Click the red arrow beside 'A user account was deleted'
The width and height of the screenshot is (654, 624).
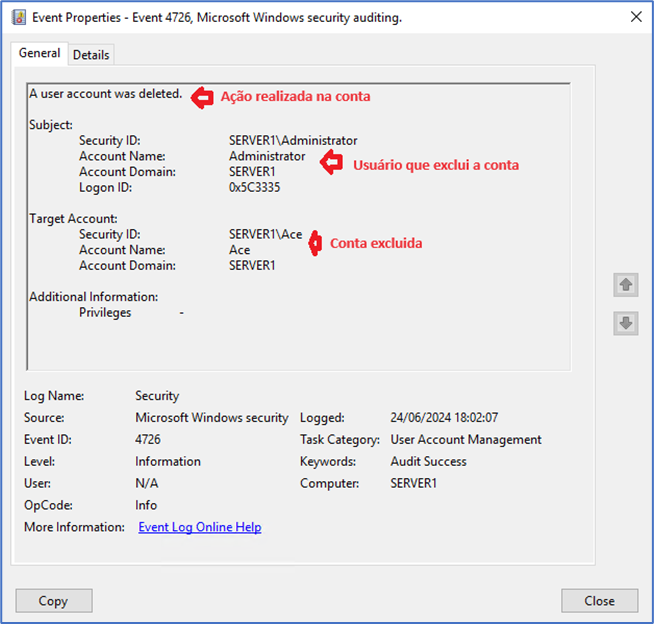(203, 96)
